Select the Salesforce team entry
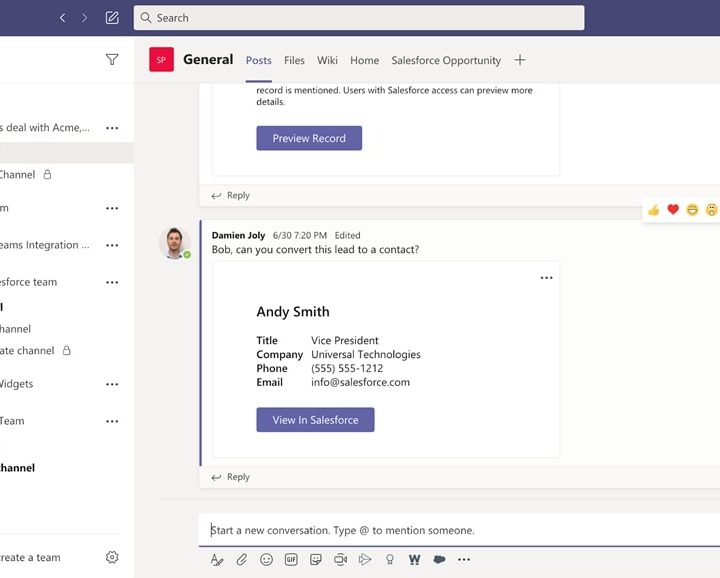Image resolution: width=720 pixels, height=578 pixels. [x=28, y=282]
